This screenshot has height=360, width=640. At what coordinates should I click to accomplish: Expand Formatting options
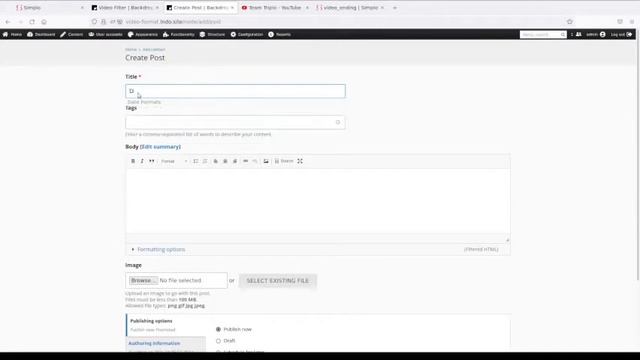click(161, 249)
